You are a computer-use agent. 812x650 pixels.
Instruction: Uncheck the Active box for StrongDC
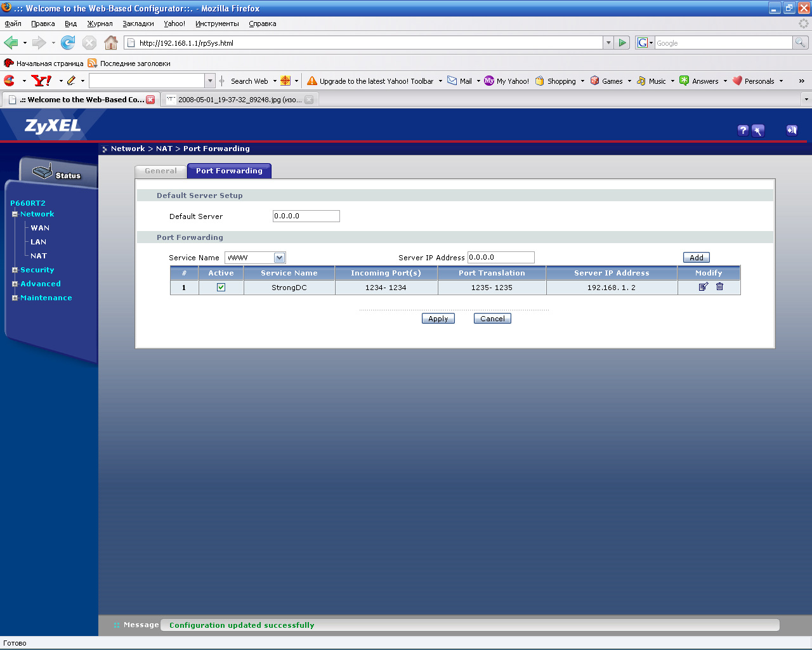coord(221,288)
